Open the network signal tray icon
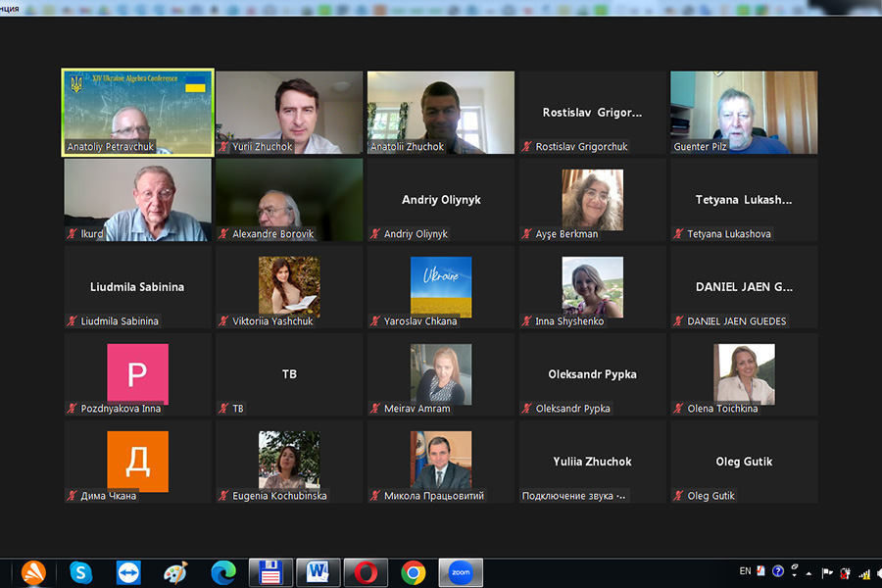 (x=864, y=574)
